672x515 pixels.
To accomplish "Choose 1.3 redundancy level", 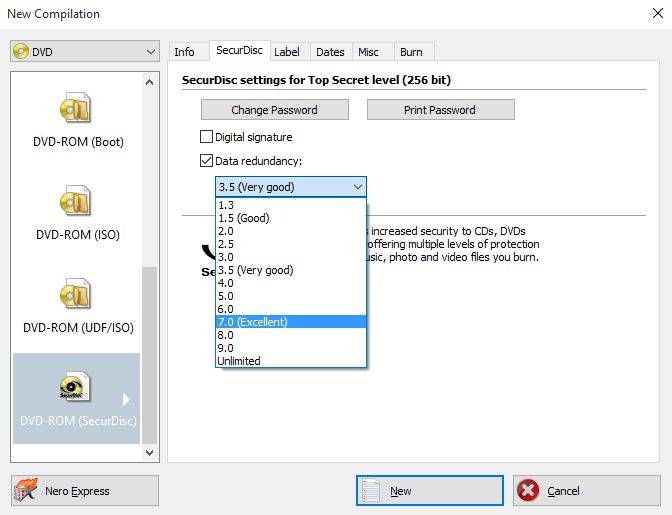I will coord(291,205).
